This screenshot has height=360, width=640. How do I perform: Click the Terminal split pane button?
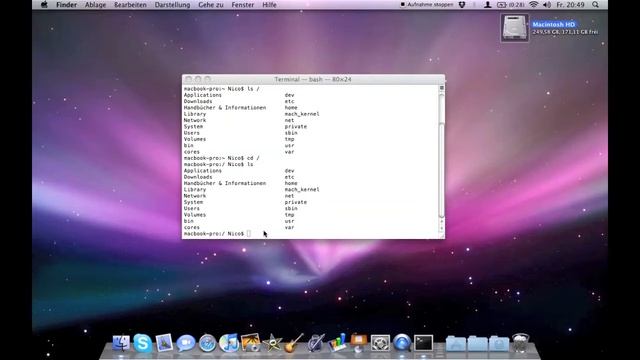441,88
